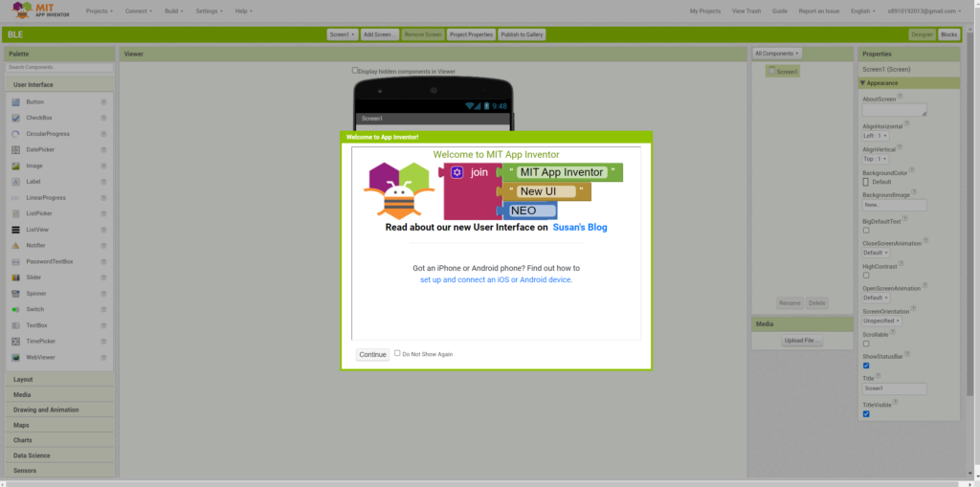980x487 pixels.
Task: Open the OpenScreenAnimation dropdown
Action: [x=877, y=298]
